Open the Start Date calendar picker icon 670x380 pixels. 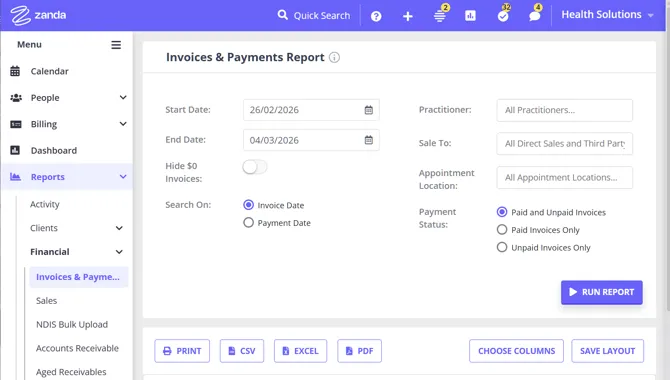pos(369,110)
